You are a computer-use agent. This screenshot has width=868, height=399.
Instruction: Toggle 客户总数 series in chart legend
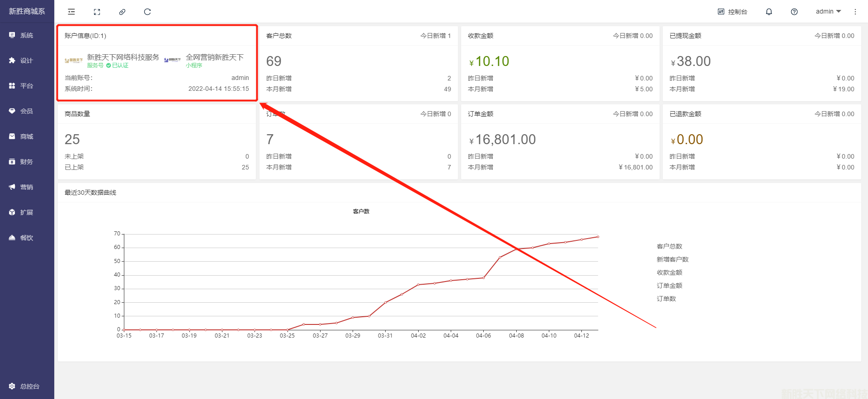tap(669, 246)
